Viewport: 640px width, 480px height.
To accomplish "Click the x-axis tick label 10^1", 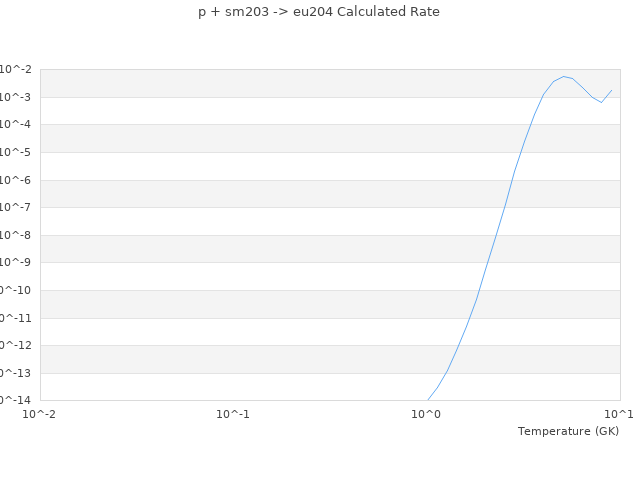I will [619, 414].
